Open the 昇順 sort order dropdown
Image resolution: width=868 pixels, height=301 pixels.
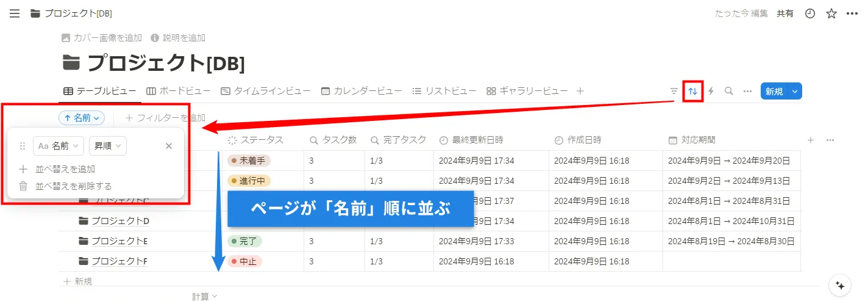[108, 146]
